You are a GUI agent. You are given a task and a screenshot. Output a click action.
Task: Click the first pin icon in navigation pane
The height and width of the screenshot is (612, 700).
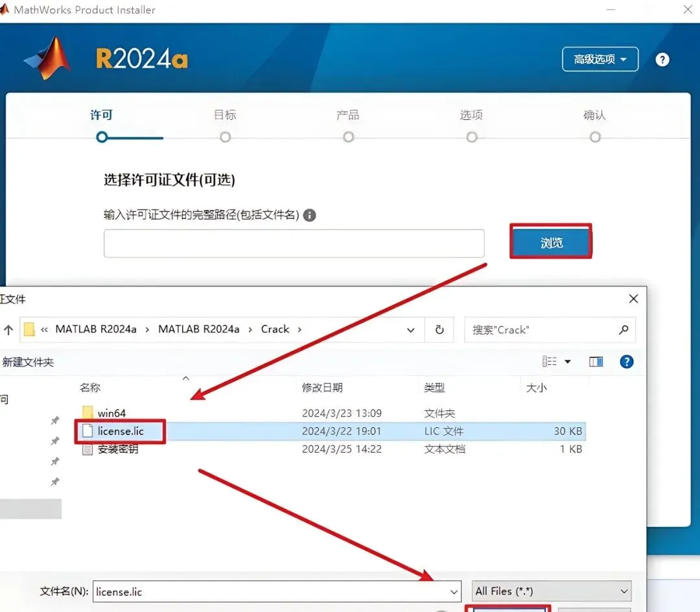point(55,420)
